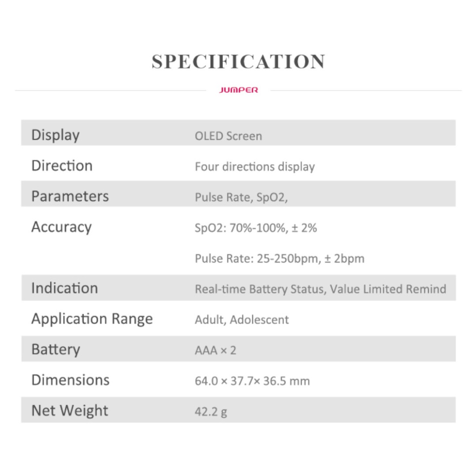
Task: Click the Pulse Rate 25-250bpm accuracy text
Action: (x=279, y=258)
